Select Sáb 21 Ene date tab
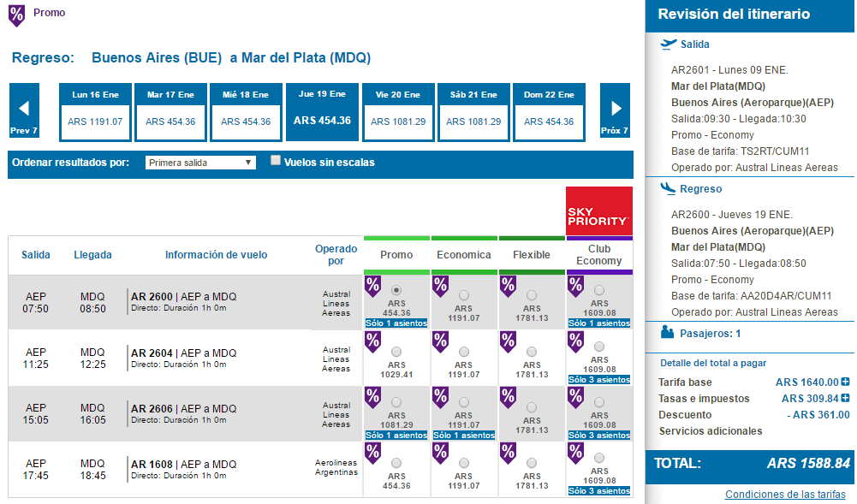The width and height of the screenshot is (857, 504). click(473, 112)
